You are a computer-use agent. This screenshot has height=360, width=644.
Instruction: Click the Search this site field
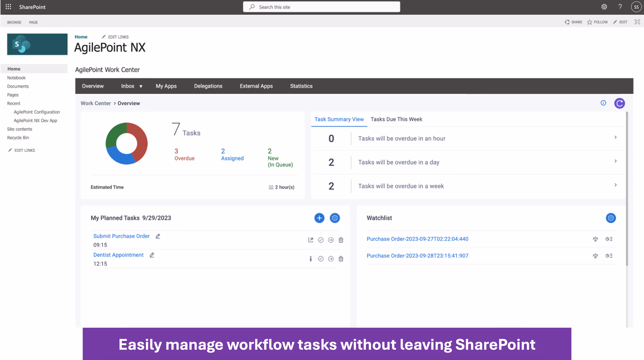(x=321, y=7)
